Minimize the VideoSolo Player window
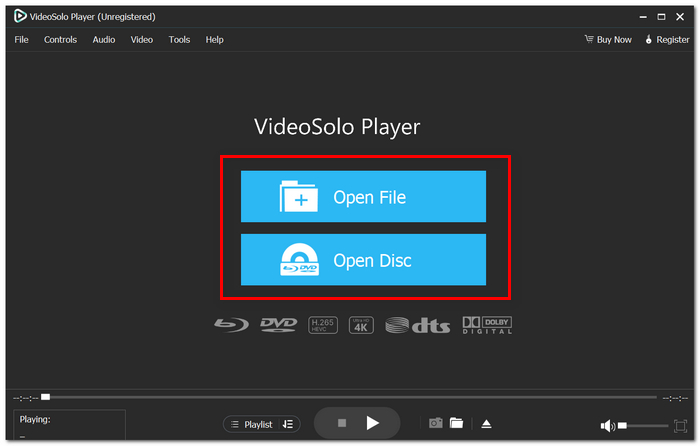 coord(643,17)
